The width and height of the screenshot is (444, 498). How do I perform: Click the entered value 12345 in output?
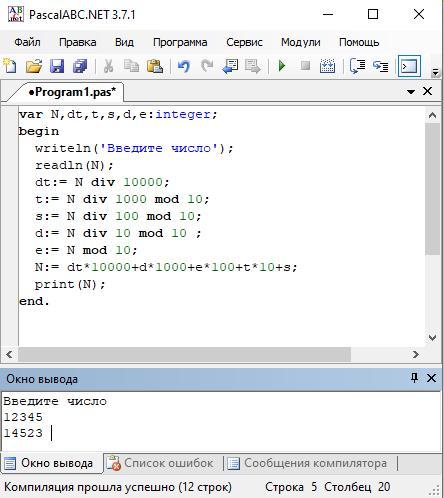click(x=23, y=417)
